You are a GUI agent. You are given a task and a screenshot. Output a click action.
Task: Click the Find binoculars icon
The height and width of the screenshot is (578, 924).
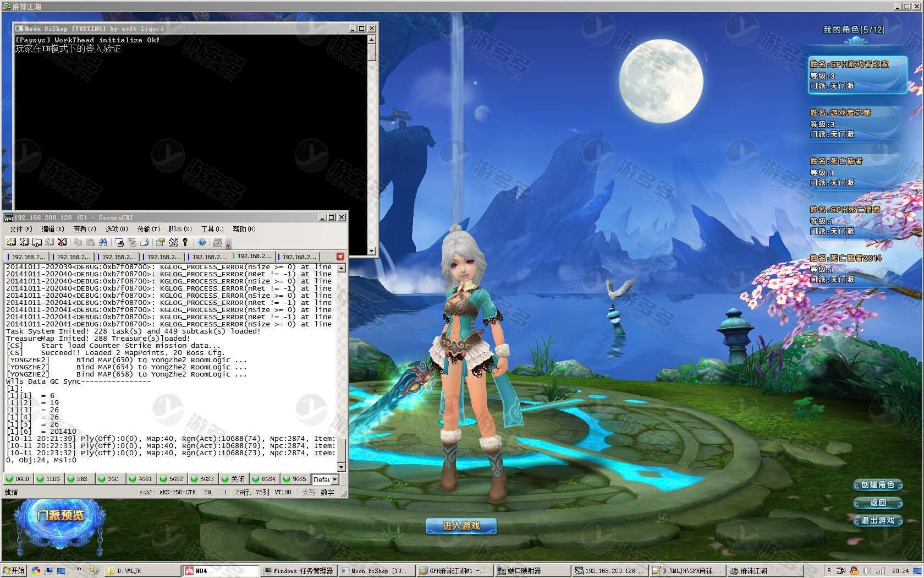103,242
